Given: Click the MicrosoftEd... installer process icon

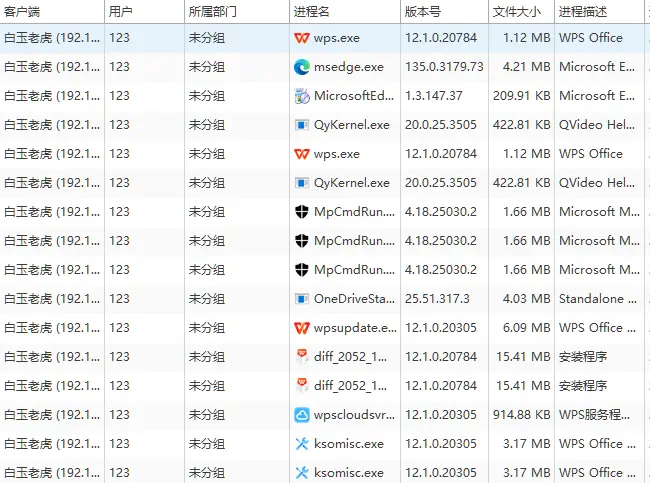Looking at the screenshot, I should coord(302,96).
